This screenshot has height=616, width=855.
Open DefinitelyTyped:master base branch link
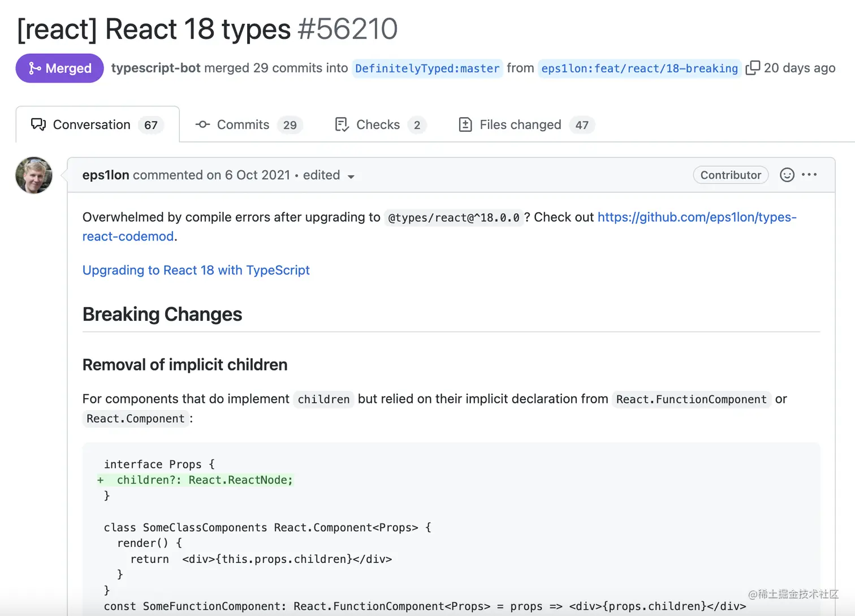427,68
